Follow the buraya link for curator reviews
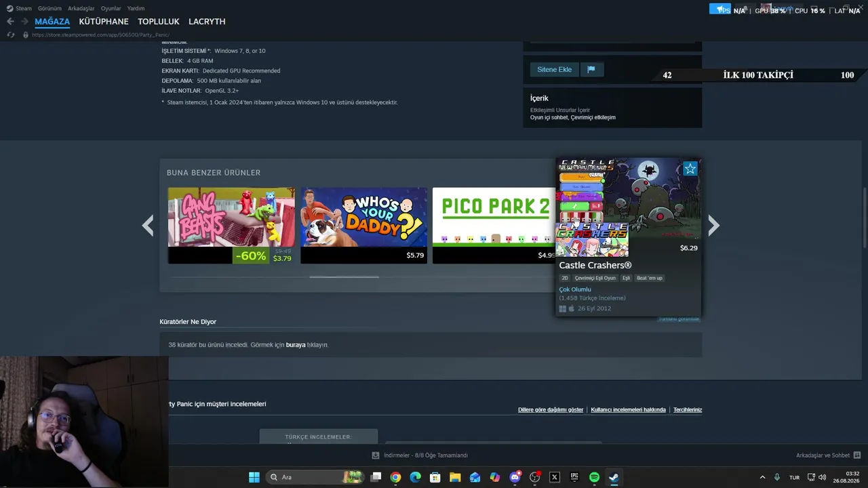This screenshot has width=868, height=488. (296, 345)
